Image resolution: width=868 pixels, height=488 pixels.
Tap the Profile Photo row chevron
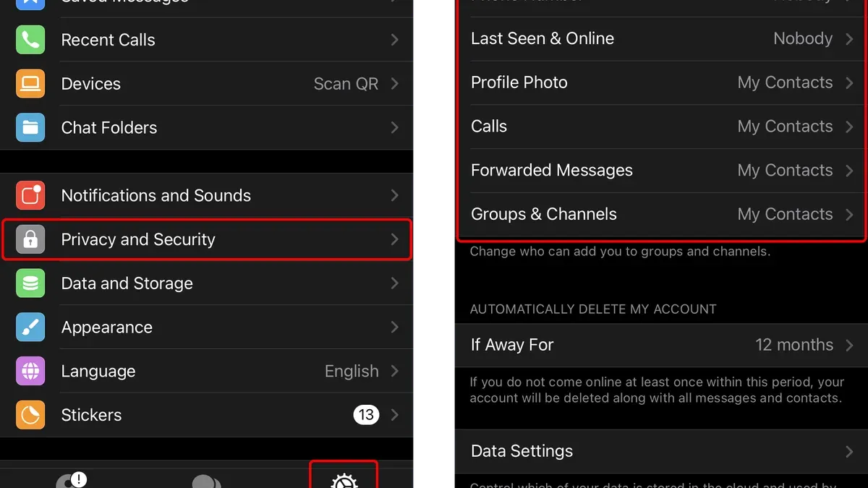[x=850, y=82]
